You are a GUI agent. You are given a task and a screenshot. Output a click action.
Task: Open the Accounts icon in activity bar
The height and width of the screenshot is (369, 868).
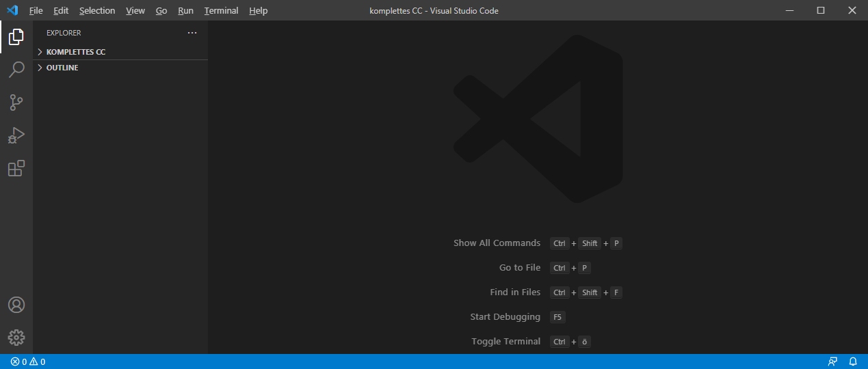click(x=16, y=305)
